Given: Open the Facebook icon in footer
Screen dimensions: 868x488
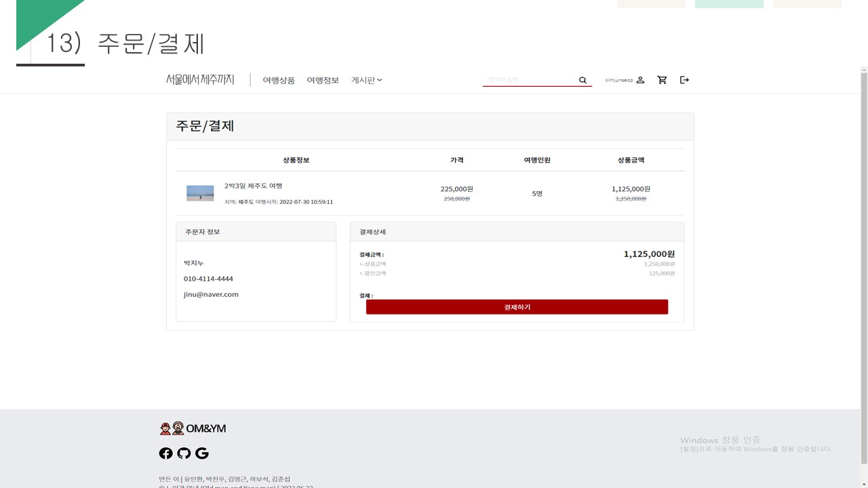Looking at the screenshot, I should click(165, 453).
